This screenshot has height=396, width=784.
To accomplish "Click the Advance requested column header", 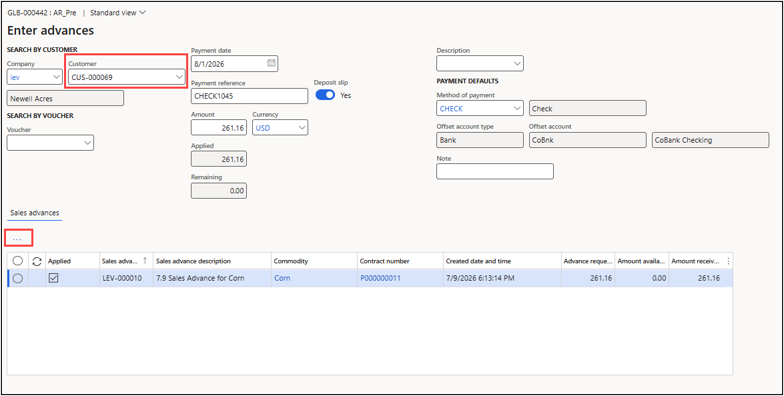I will coord(588,261).
